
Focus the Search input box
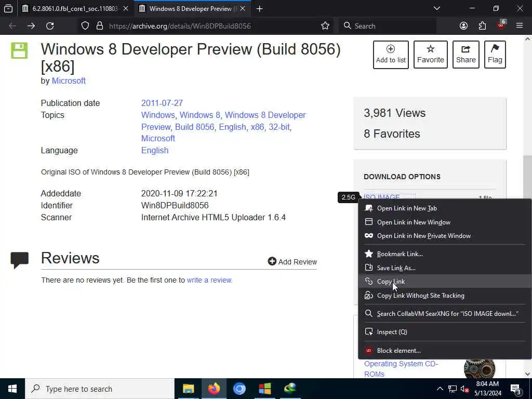(388, 26)
